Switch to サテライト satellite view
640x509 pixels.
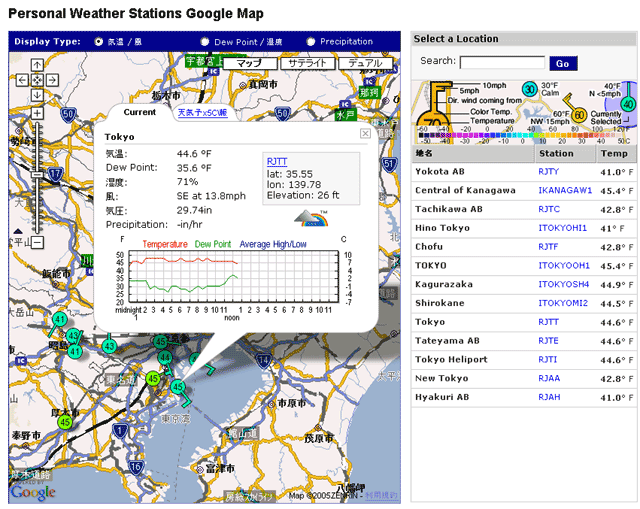click(307, 63)
